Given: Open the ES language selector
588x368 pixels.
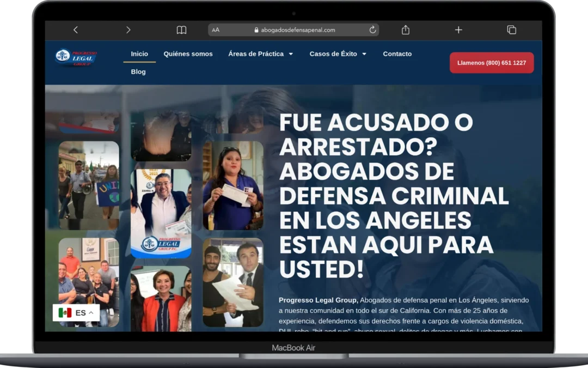Looking at the screenshot, I should point(76,312).
